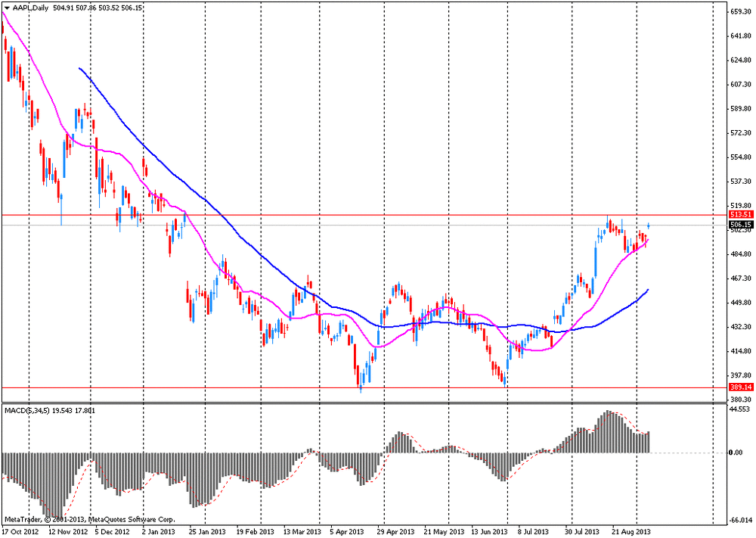Click the 21 May 2013 date label
This screenshot has height=538, width=756.
[x=444, y=532]
